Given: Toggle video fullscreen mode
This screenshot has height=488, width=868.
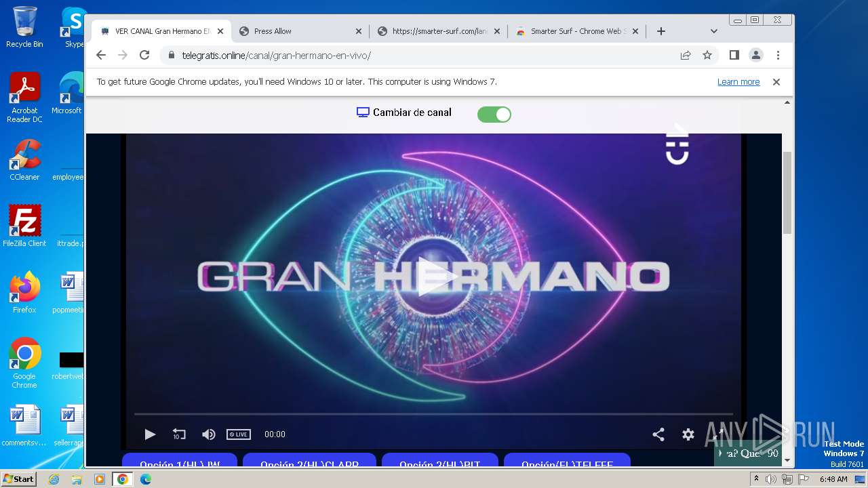Looking at the screenshot, I should click(718, 434).
